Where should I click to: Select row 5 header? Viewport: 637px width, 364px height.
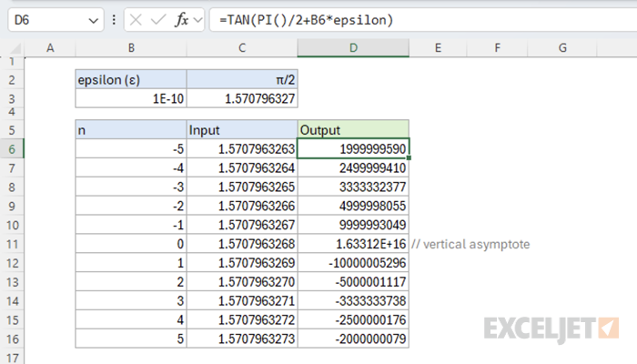tap(12, 130)
